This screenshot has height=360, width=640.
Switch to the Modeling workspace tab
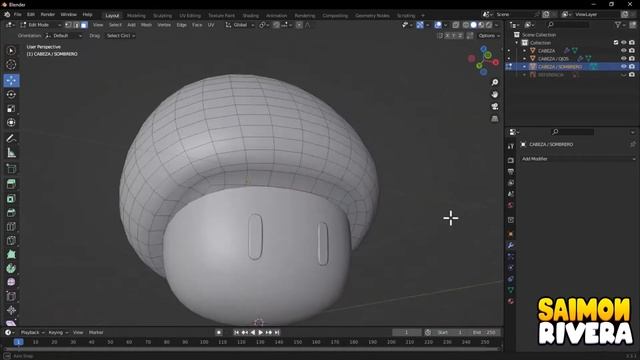pos(136,16)
